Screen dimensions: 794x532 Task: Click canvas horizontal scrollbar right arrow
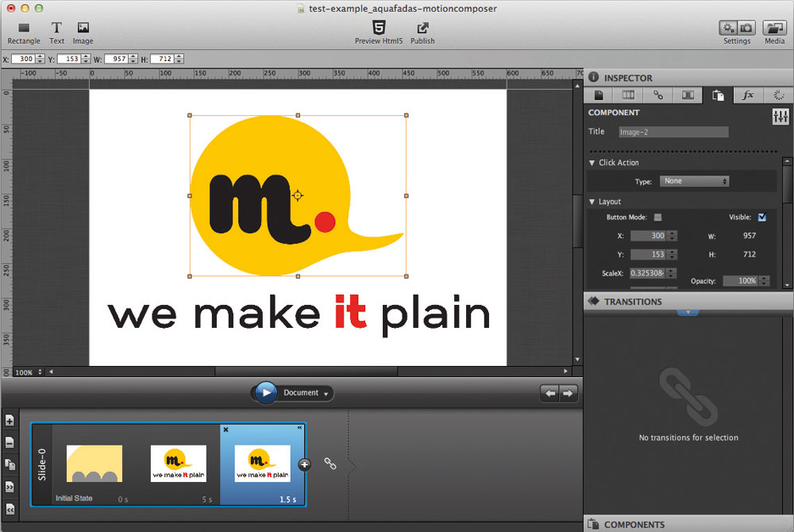565,372
